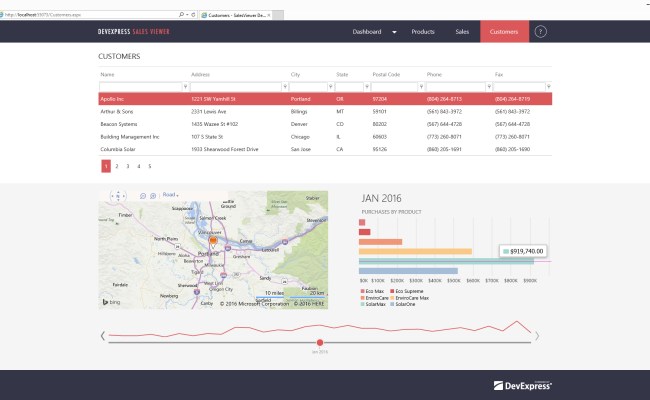Screen dimensions: 650x400
Task: Click the map compass pan control
Action: [x=118, y=196]
